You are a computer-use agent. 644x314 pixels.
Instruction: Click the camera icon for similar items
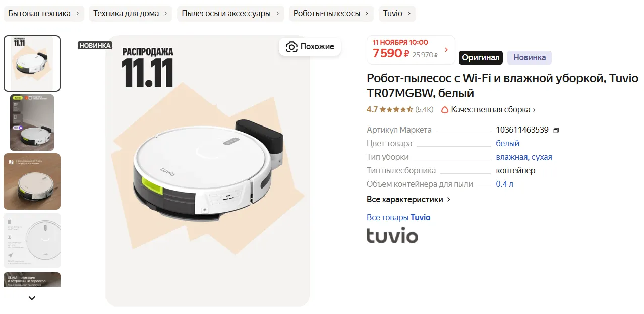tap(291, 47)
